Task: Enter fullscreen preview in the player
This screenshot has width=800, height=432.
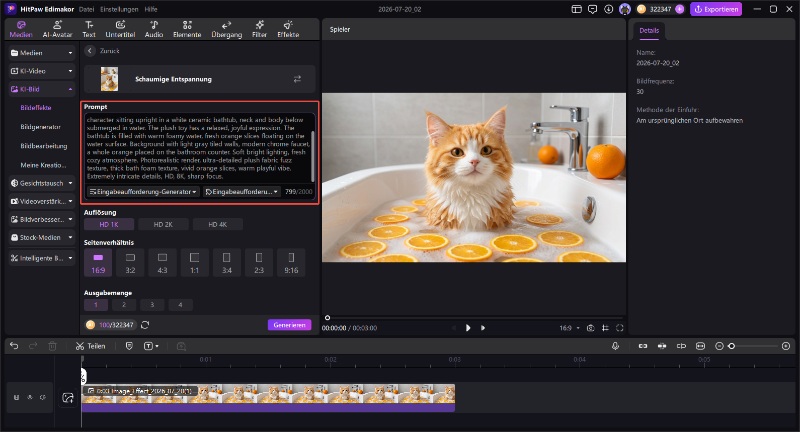Action: 620,328
